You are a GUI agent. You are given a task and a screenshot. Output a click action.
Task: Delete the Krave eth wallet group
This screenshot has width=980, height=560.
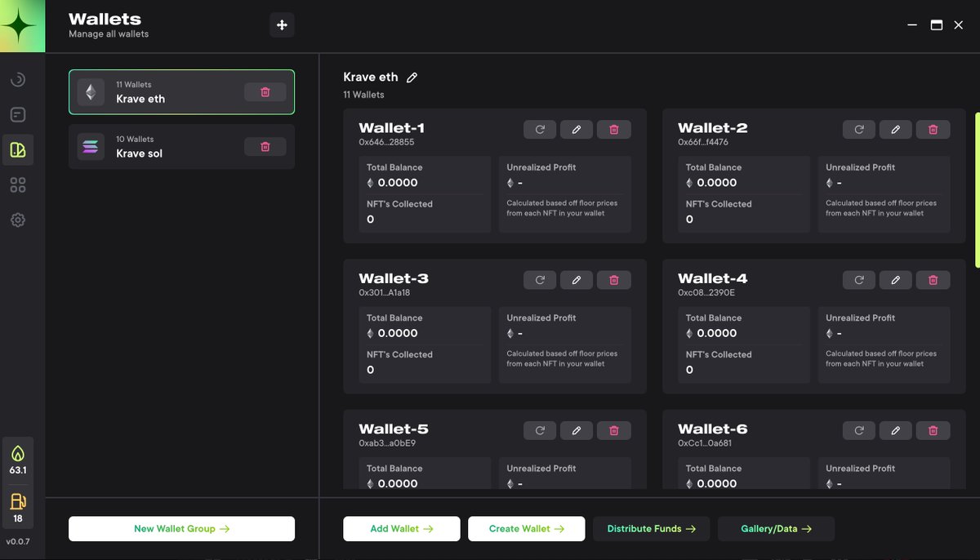[x=265, y=92]
